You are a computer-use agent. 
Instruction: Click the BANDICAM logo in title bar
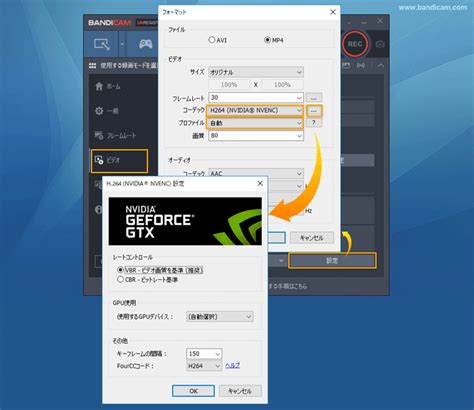point(110,23)
